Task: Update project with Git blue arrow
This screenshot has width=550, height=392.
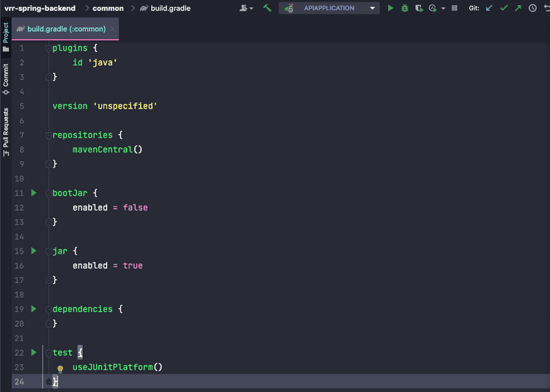Action: click(x=489, y=8)
